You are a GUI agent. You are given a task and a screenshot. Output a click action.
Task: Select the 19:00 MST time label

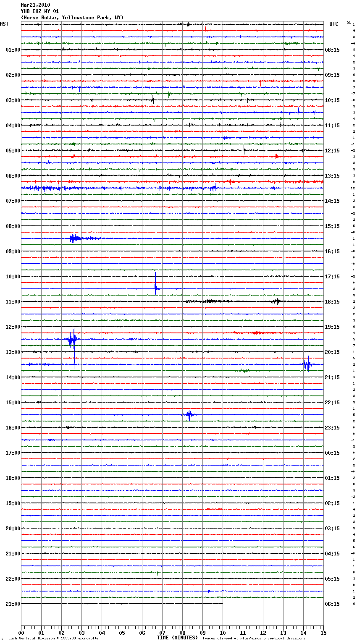click(13, 503)
